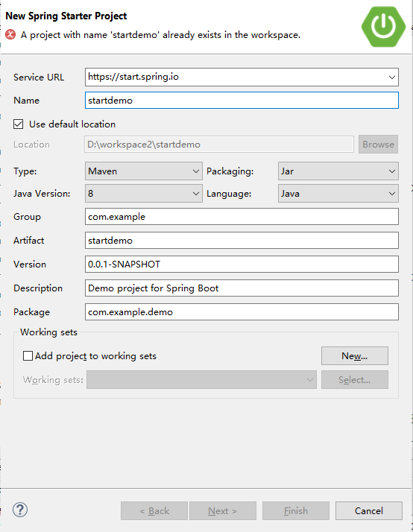Click the Group field com.example
Image resolution: width=413 pixels, height=532 pixels.
tap(242, 217)
